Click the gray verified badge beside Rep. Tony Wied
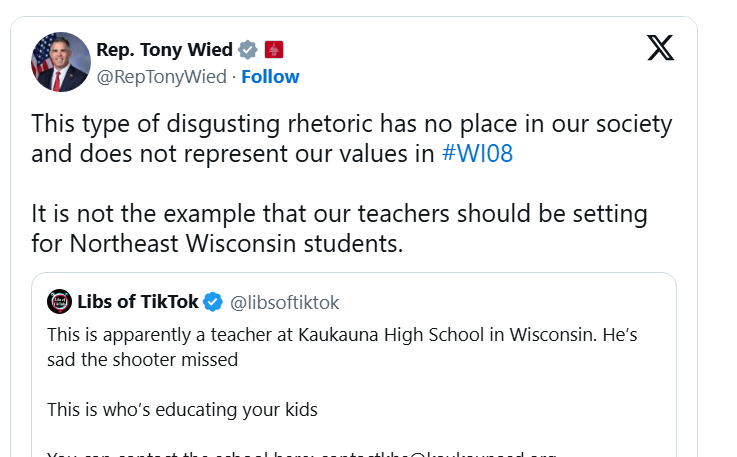 (x=248, y=49)
